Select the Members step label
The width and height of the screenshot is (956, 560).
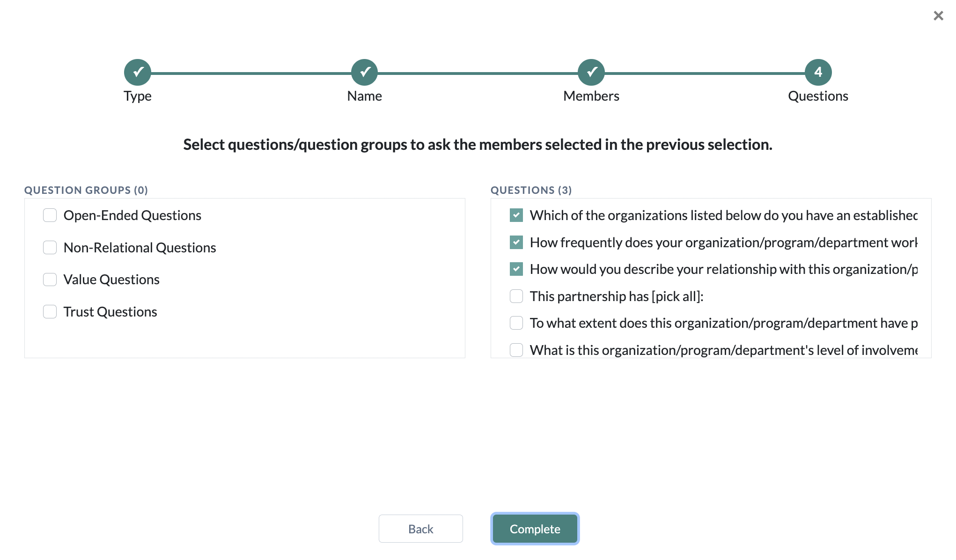click(591, 96)
